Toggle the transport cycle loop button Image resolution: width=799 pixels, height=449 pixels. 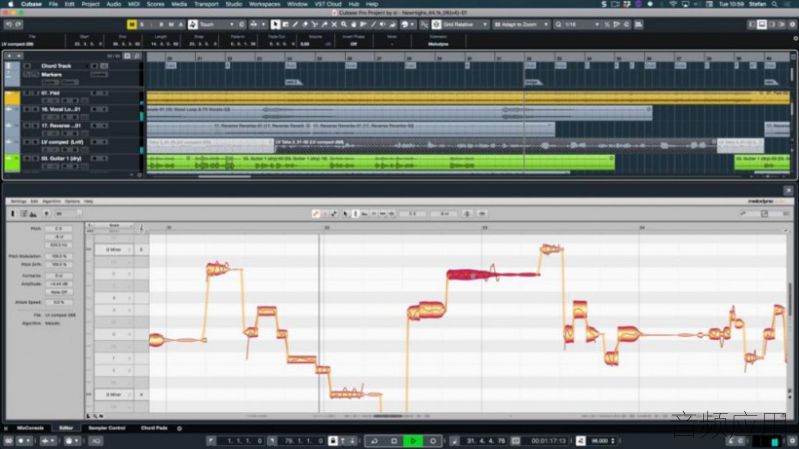(x=375, y=441)
